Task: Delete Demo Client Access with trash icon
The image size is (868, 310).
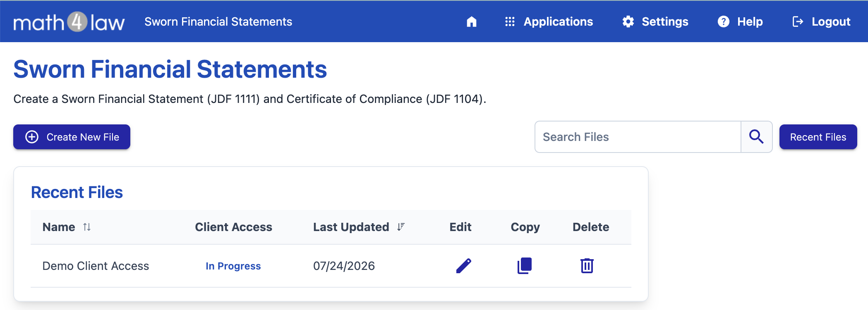Action: (587, 266)
